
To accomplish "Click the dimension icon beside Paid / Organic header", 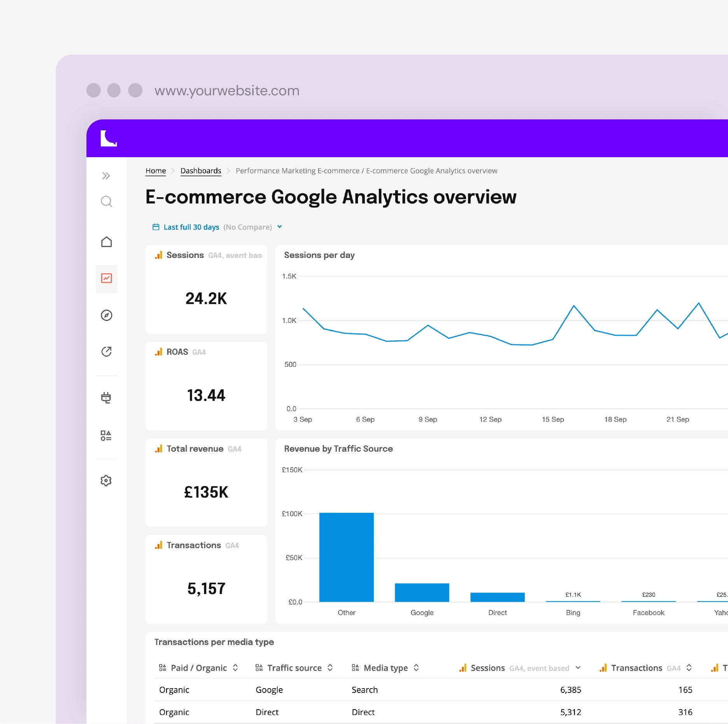I will 163,668.
